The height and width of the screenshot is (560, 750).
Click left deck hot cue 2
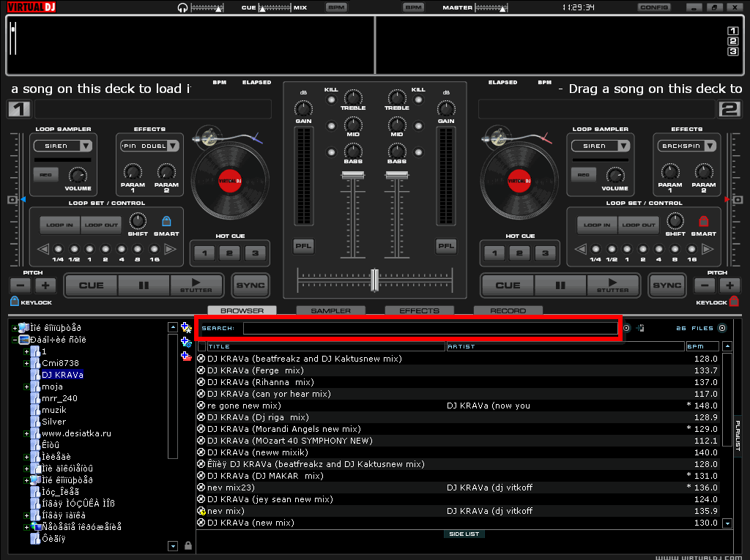pyautogui.click(x=229, y=253)
